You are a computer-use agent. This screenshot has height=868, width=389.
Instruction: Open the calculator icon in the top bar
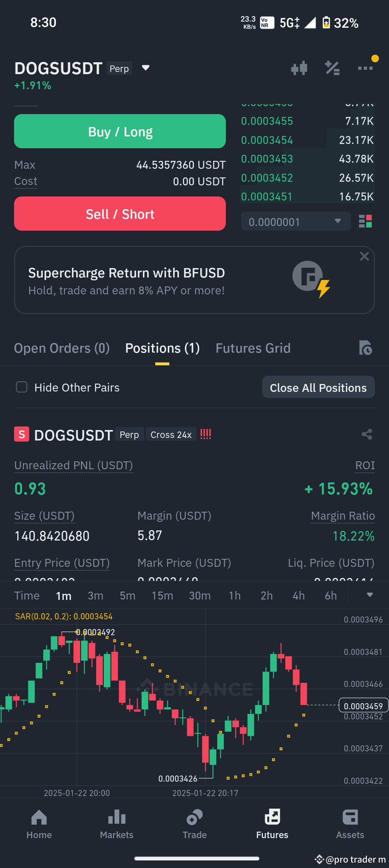[332, 68]
